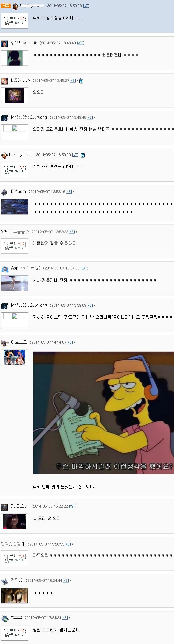Click avatar of woman with glasses at 15:22:22
This screenshot has height=644, width=174.
(15, 521)
